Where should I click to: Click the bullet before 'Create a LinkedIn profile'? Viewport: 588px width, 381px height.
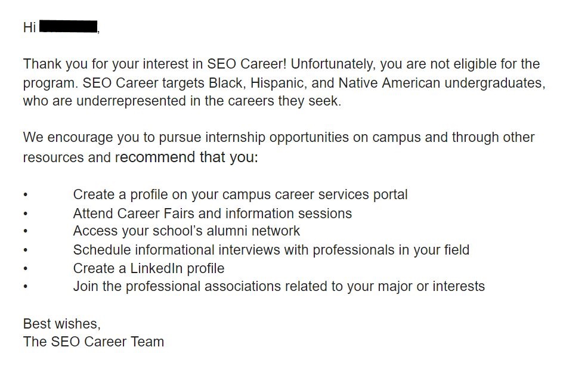point(25,268)
